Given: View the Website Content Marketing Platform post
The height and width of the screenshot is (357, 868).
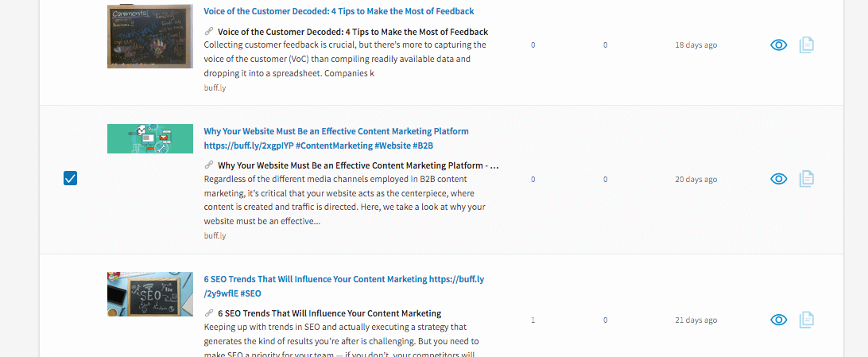Looking at the screenshot, I should pos(779,179).
